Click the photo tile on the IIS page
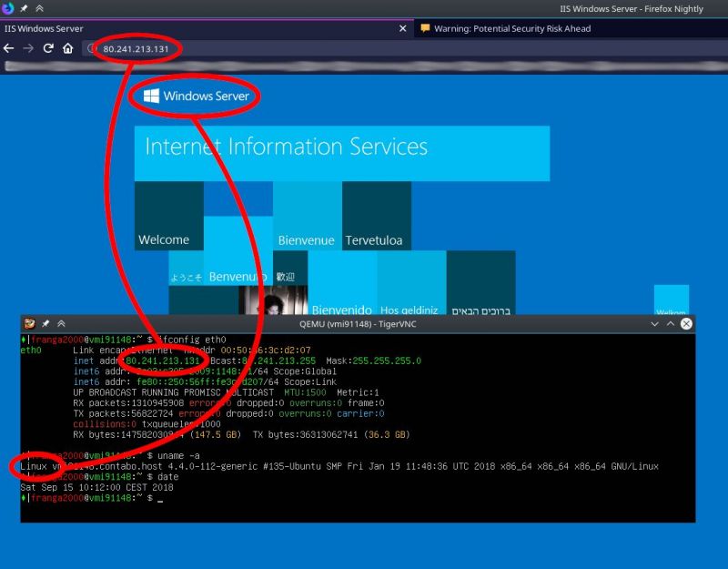The height and width of the screenshot is (569, 728). [273, 300]
